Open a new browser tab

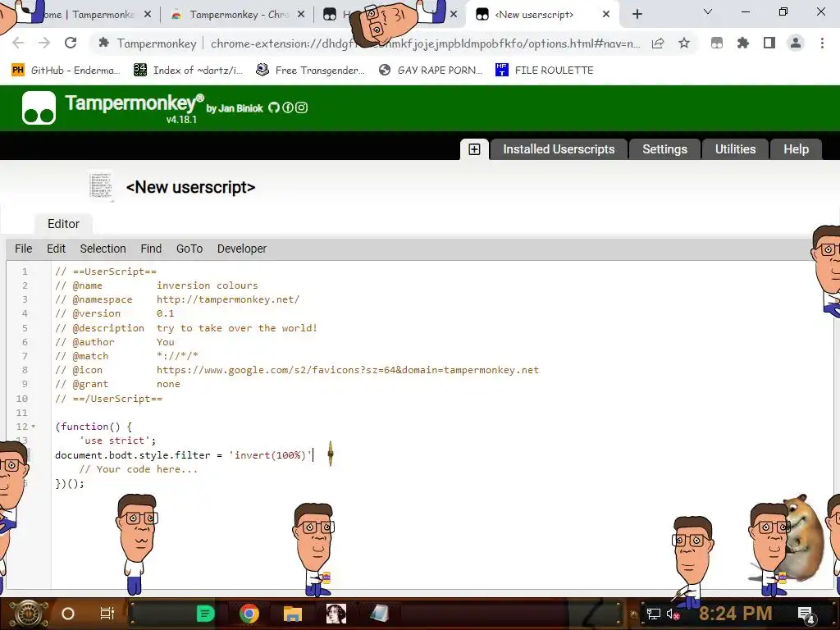pos(637,15)
